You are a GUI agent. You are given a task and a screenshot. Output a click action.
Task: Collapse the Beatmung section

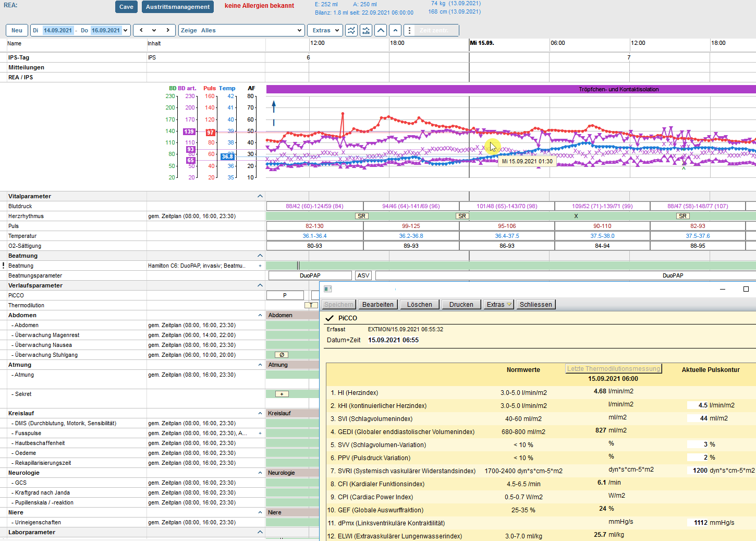(260, 256)
